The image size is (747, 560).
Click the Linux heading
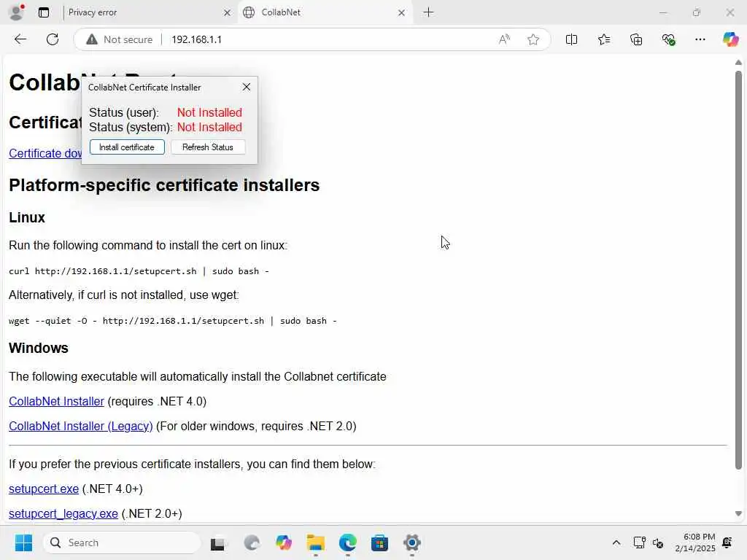point(27,217)
